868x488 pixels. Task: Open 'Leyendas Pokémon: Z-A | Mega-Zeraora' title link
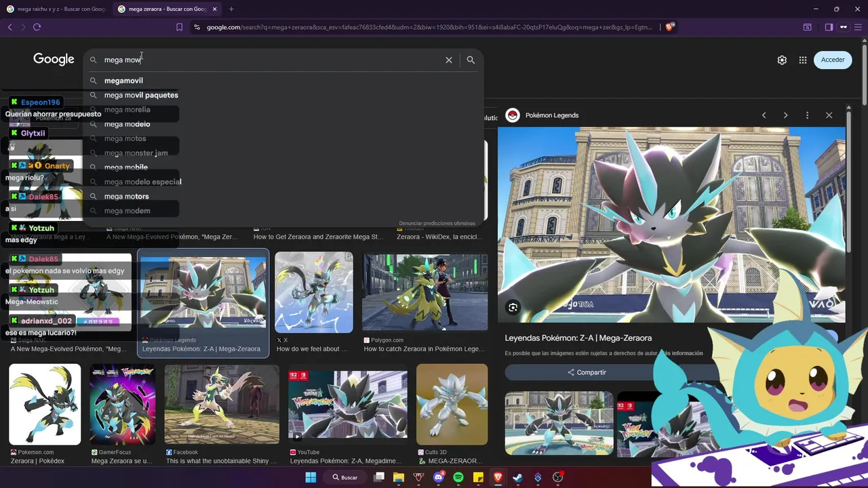click(578, 338)
